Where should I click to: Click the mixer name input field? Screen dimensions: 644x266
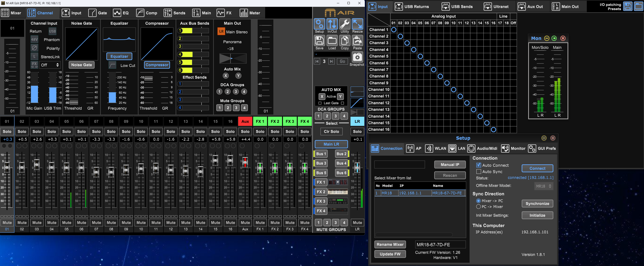440,245
